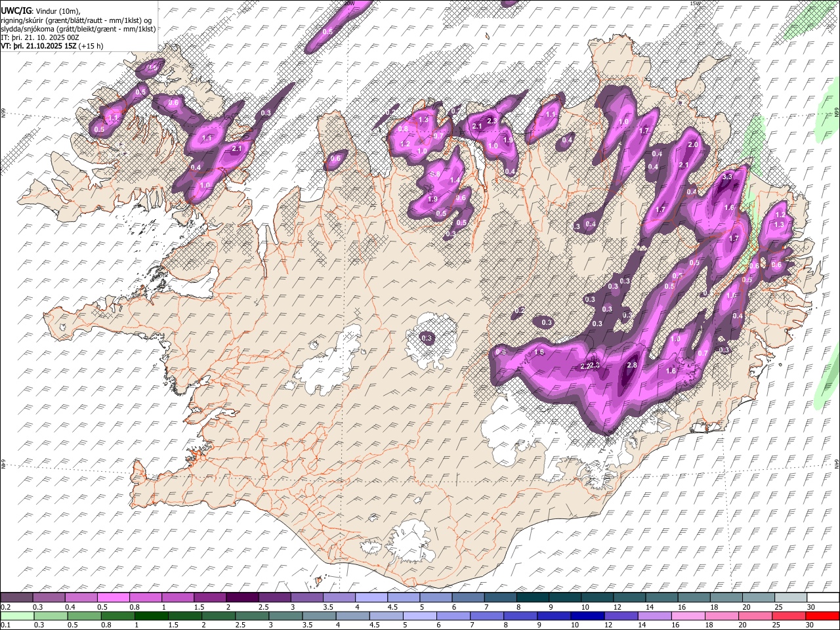Click the 'VT: þri. 21.10.2025 15Z' valid time
This screenshot has height=630, width=840.
(39, 47)
